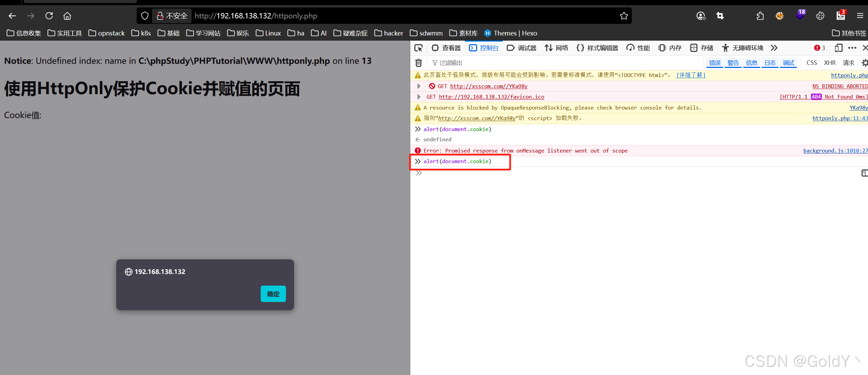The image size is (868, 375).
Task: Toggle the XHR filter button
Action: (x=830, y=63)
